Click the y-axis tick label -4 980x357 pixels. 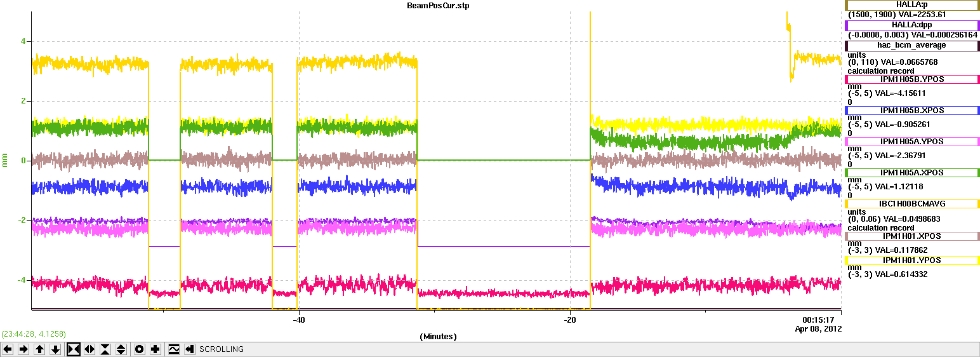(22, 280)
